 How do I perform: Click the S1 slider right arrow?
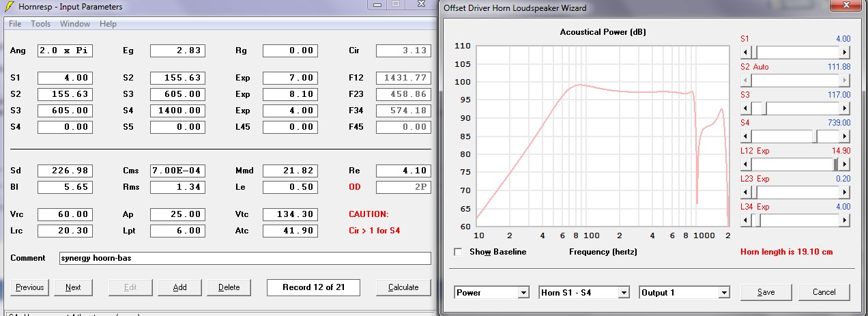tap(845, 52)
